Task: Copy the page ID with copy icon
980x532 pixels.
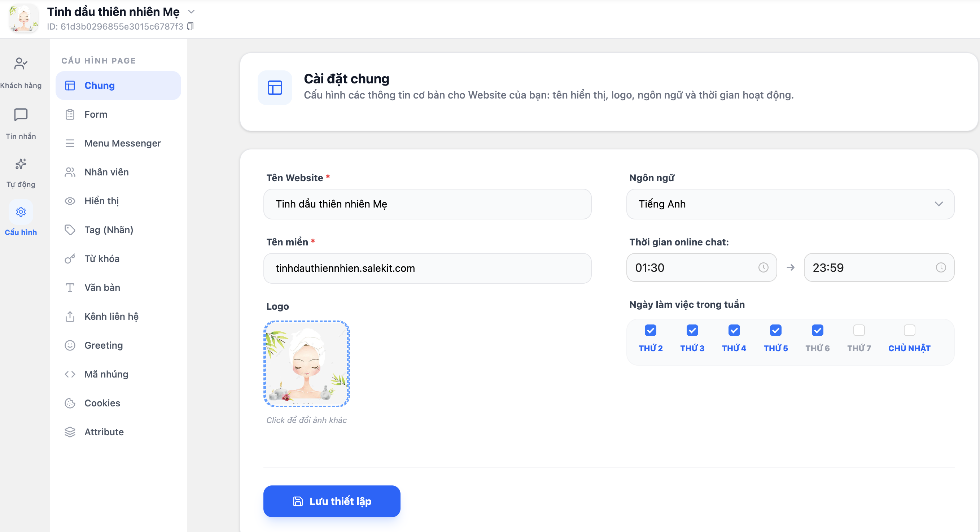Action: (x=190, y=26)
